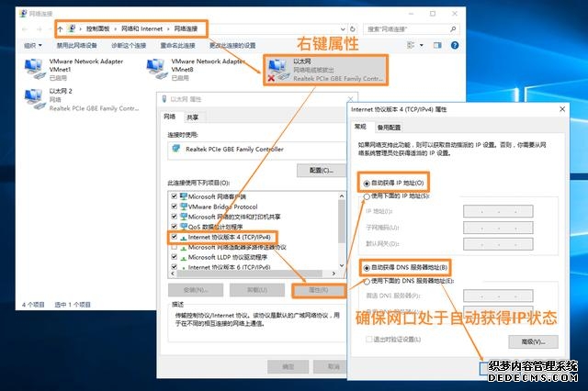Click the VMware Bridge Protocol item icon
588x391 pixels.
tap(184, 207)
